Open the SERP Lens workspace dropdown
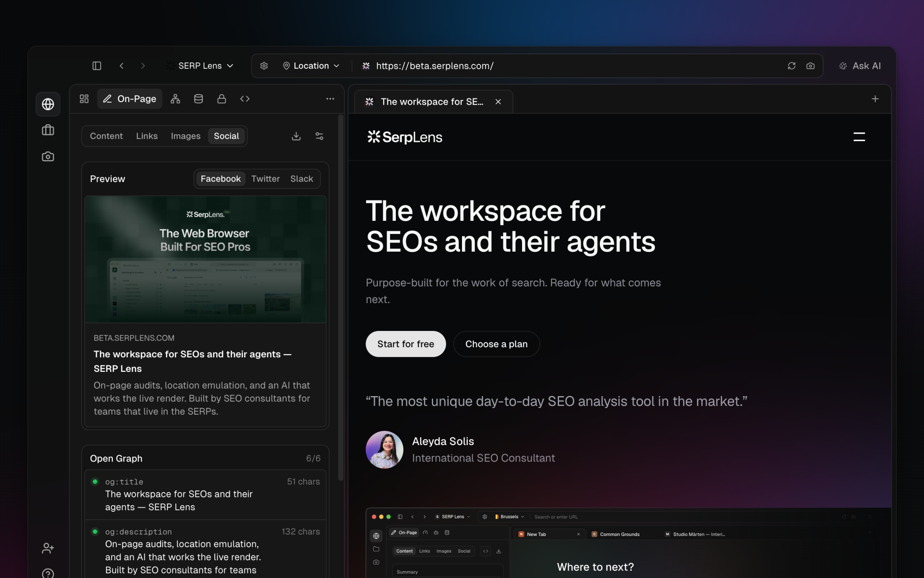Viewport: 924px width, 578px height. click(200, 66)
